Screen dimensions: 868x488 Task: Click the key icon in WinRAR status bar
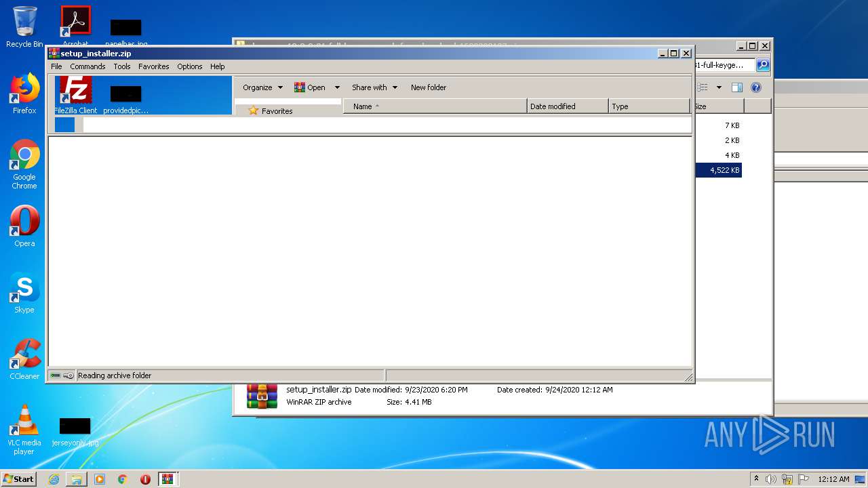[x=68, y=375]
